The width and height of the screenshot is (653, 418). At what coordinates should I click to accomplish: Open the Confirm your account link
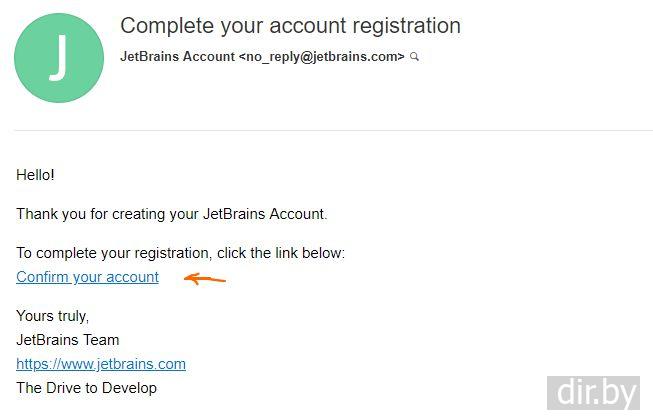[x=87, y=277]
